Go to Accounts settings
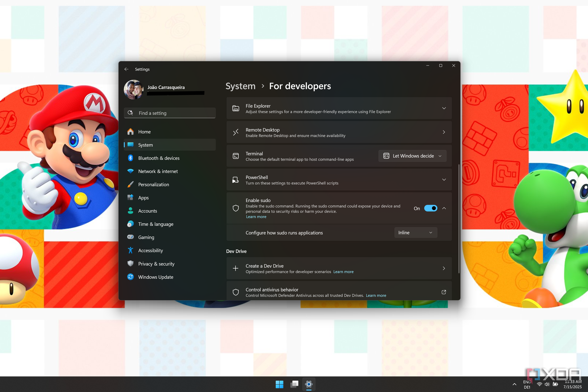Viewport: 588px width, 392px height. [148, 211]
